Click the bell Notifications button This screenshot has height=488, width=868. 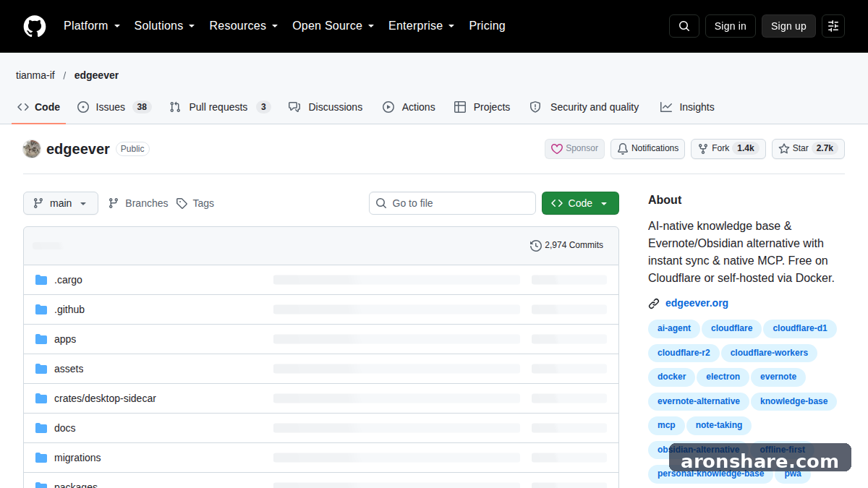pos(647,149)
